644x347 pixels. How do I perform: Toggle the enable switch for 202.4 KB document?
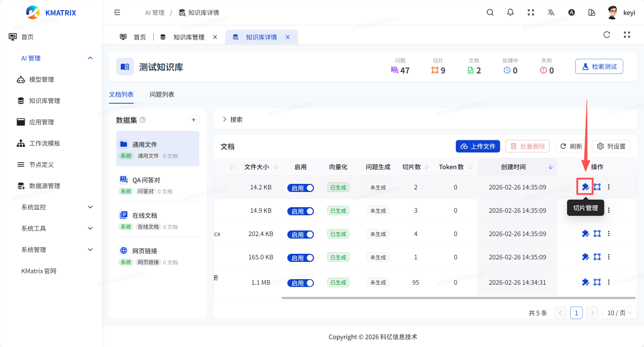[x=300, y=235]
